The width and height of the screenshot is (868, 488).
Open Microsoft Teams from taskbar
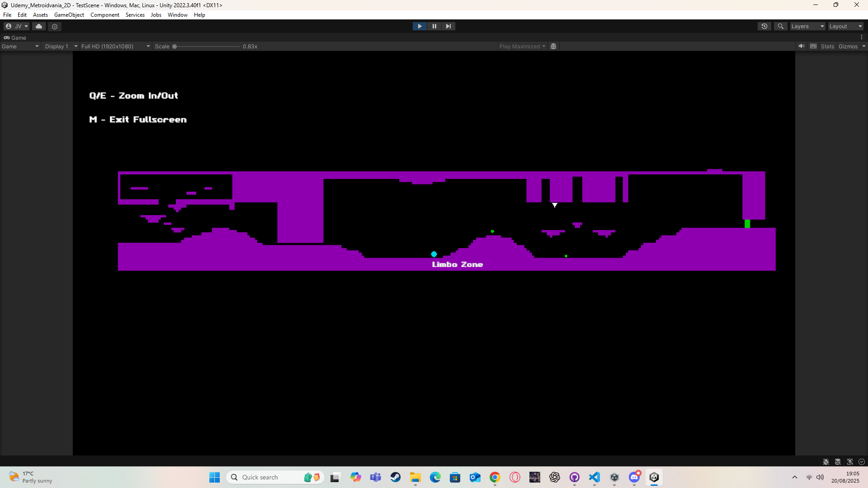pyautogui.click(x=376, y=477)
